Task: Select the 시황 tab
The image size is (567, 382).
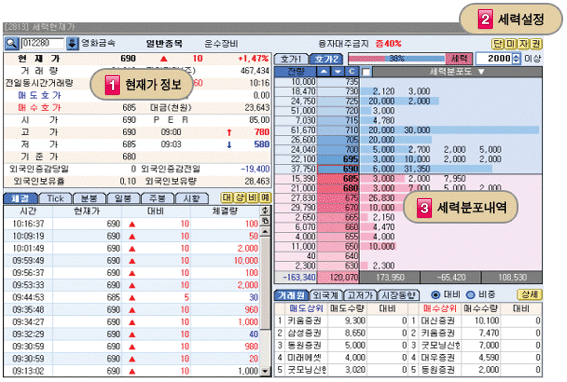Action: tap(191, 198)
